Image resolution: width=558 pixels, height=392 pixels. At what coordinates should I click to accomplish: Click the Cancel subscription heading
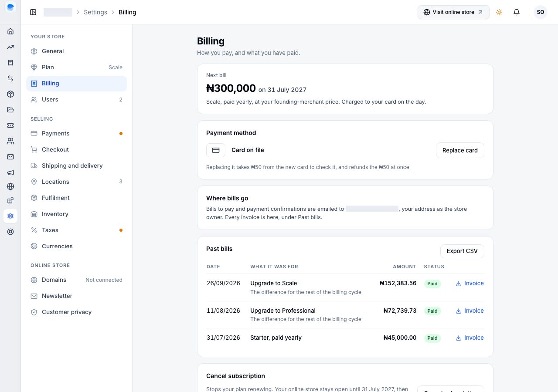(235, 376)
